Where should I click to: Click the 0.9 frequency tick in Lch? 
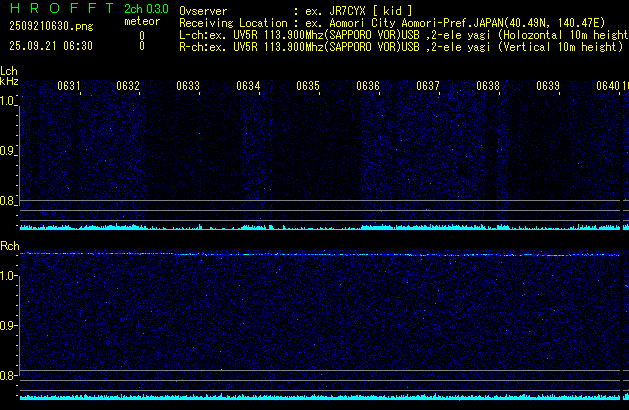point(8,151)
